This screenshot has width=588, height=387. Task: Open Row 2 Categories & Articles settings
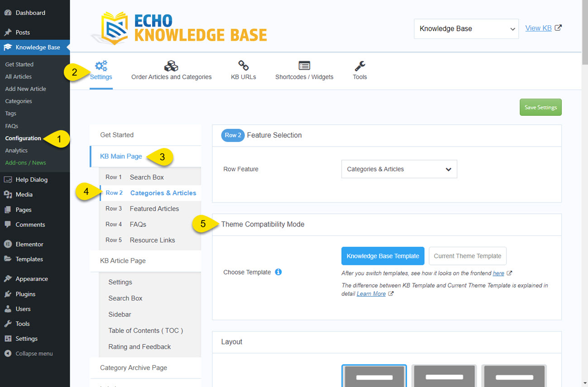[x=150, y=193]
